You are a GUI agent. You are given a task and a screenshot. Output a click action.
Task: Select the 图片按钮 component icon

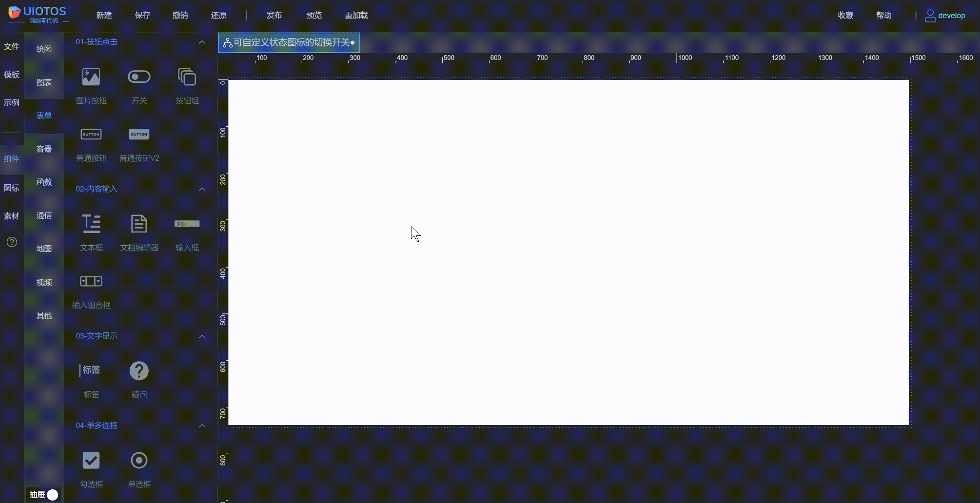click(x=91, y=77)
